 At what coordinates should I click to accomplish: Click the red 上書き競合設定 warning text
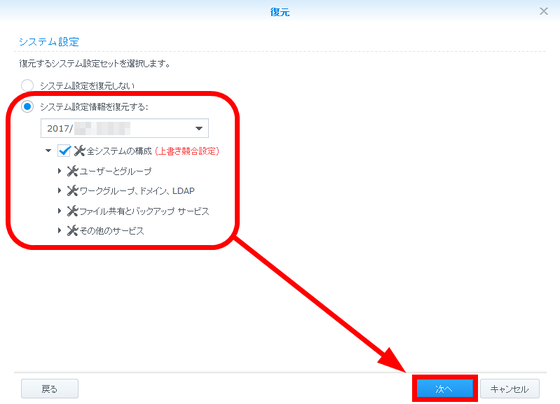pos(187,151)
